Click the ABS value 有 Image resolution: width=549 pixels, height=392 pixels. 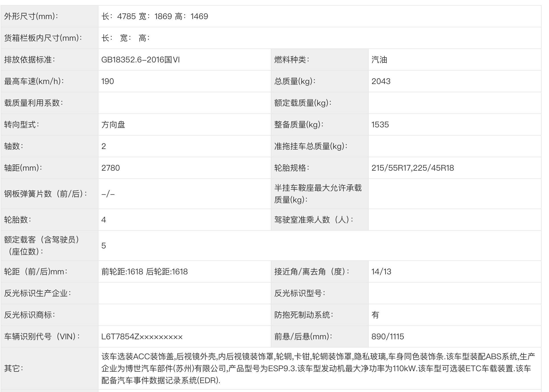click(375, 315)
